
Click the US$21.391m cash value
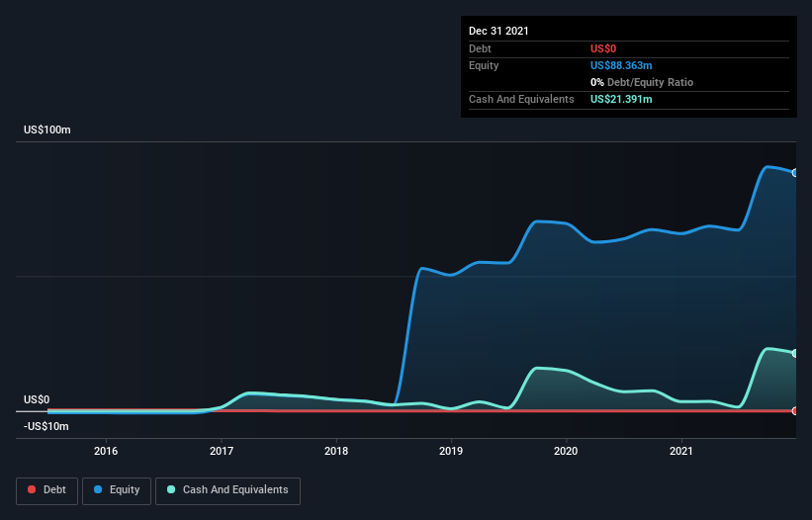click(x=621, y=99)
